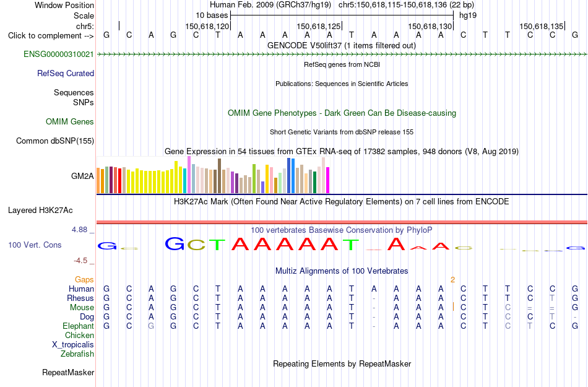The height and width of the screenshot is (387, 588).
Task: Open the RefSeq Curated track label
Action: point(66,74)
